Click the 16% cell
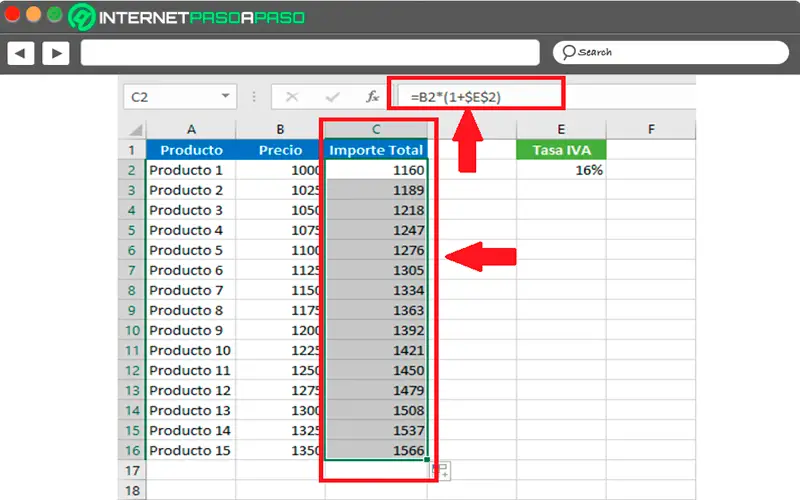This screenshot has width=800, height=500. tap(561, 170)
